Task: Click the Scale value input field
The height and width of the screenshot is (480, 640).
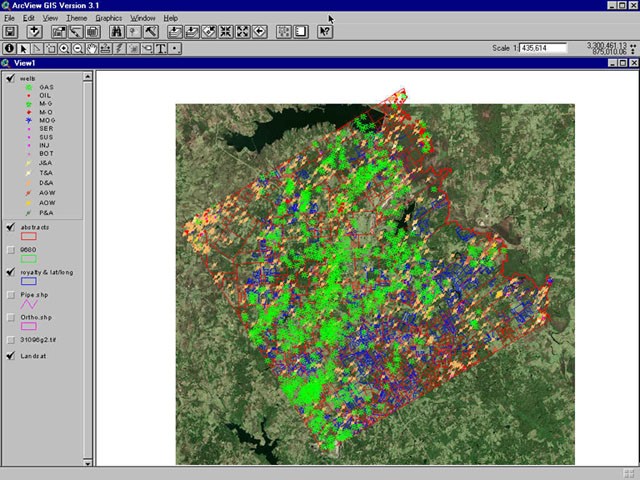Action: [543, 47]
